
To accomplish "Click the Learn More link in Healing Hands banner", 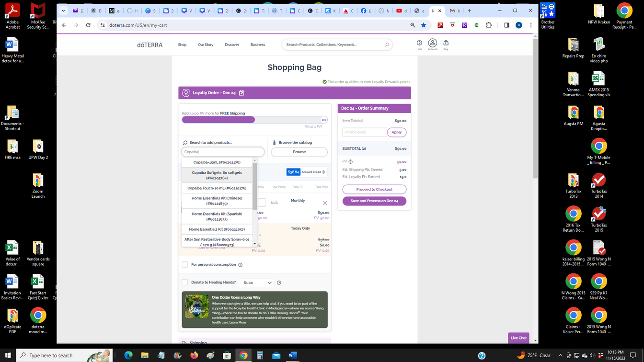I will point(238,322).
